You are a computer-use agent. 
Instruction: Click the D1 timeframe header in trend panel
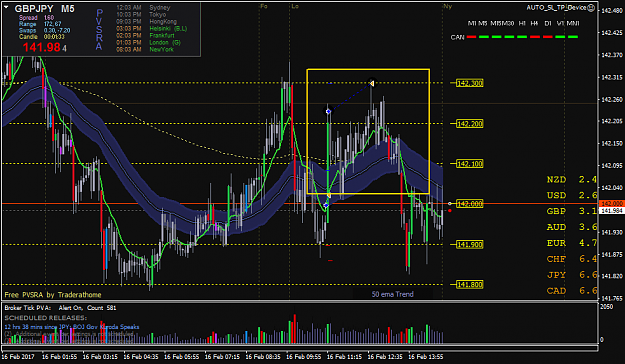548,24
